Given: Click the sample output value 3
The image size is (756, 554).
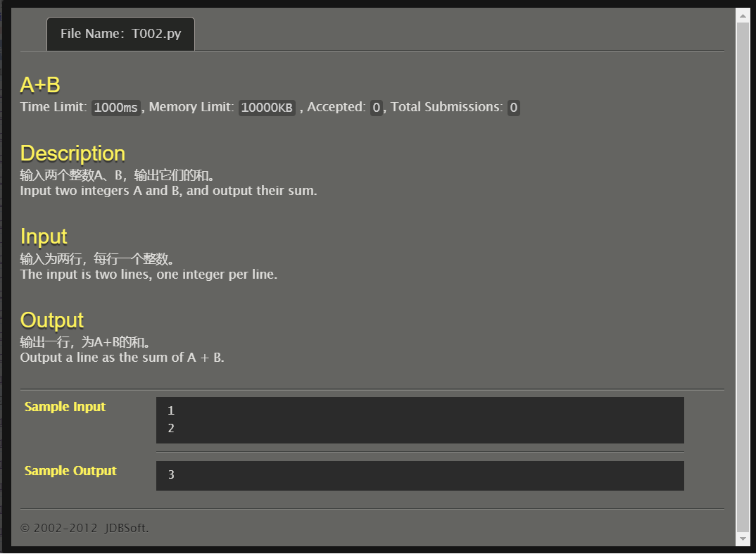Looking at the screenshot, I should (x=171, y=474).
